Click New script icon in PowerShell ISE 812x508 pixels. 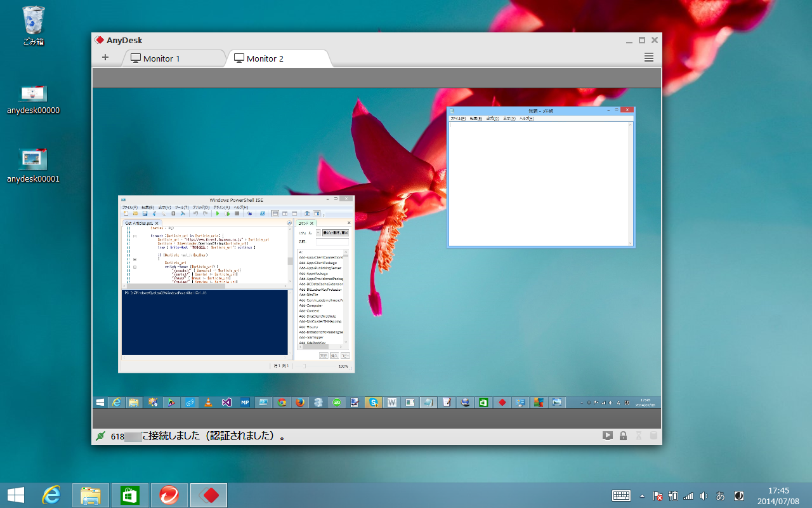tap(126, 214)
